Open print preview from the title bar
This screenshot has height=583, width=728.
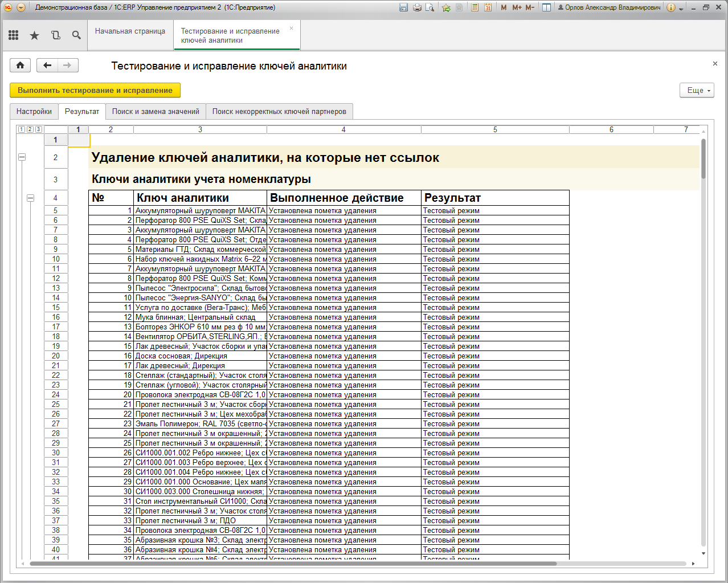point(430,7)
